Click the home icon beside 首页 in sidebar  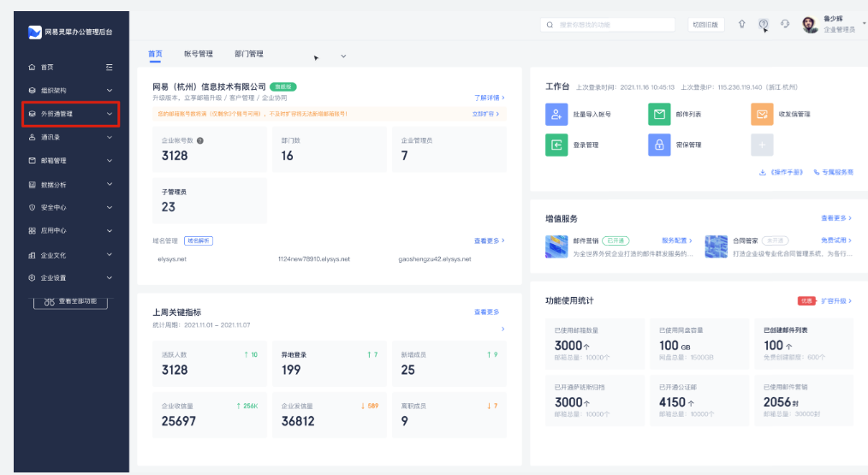click(x=33, y=67)
